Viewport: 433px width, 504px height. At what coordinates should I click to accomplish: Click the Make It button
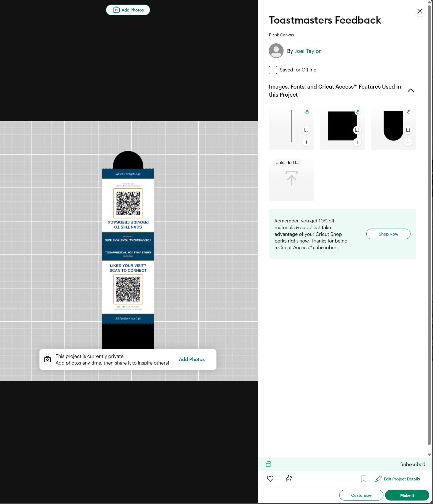pos(407,495)
